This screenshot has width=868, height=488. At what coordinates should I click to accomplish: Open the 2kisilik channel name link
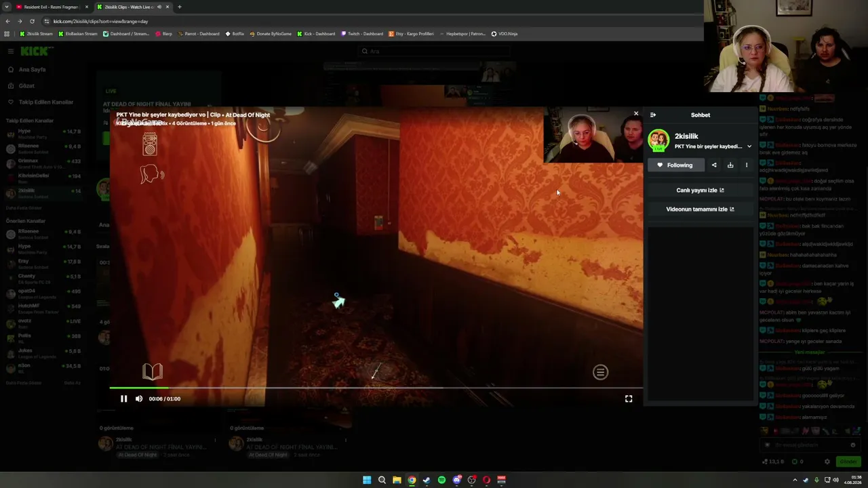point(686,136)
